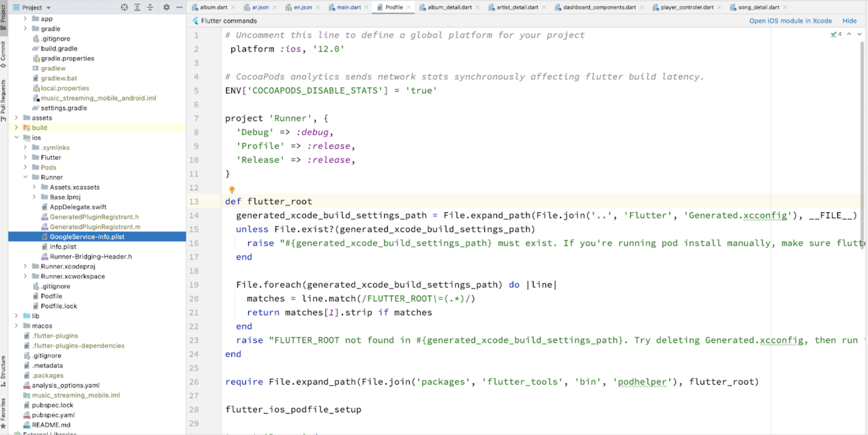This screenshot has width=868, height=435.
Task: Expand the gradle folder in tree
Action: tap(25, 28)
